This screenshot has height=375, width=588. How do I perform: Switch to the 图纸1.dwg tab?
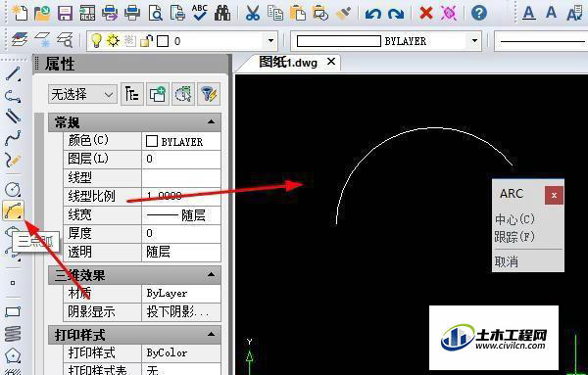click(x=288, y=63)
